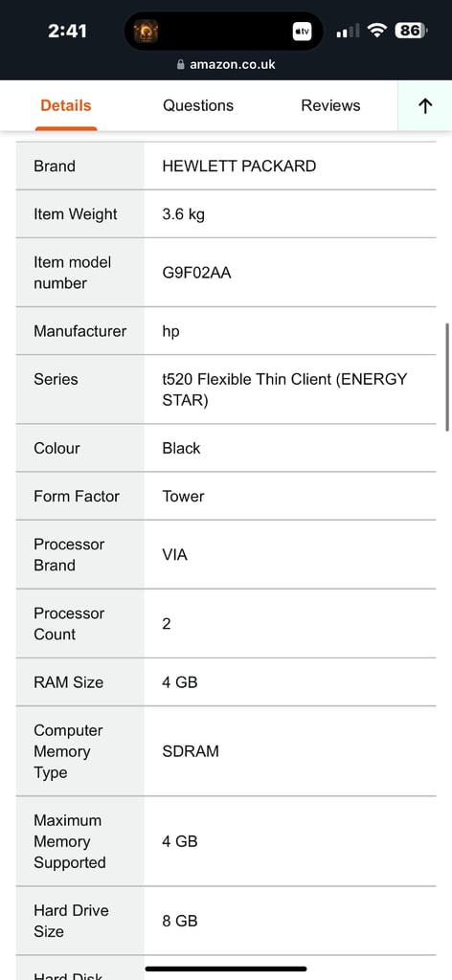Tap the home indicator bar at bottom
Viewport: 452px width, 980px height.
[226, 969]
